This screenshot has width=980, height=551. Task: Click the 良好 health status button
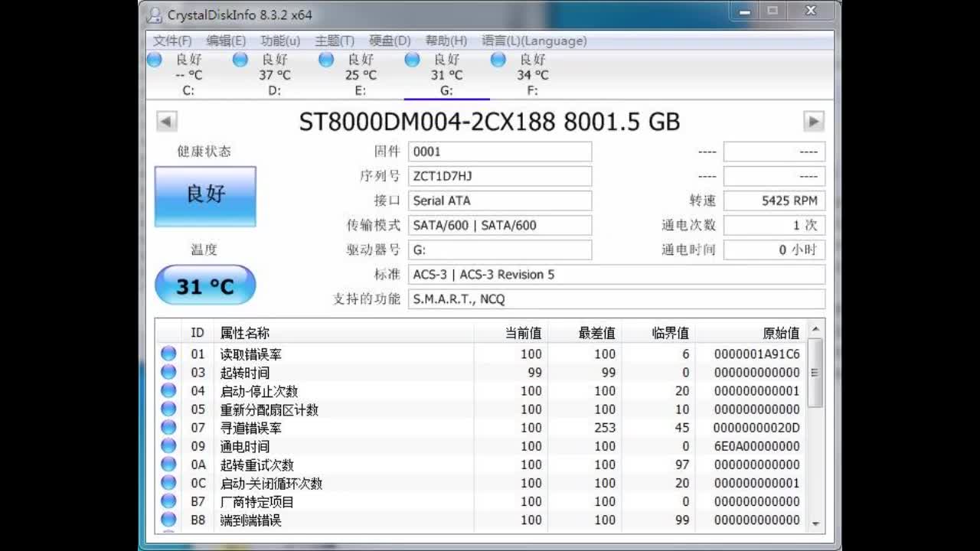205,196
